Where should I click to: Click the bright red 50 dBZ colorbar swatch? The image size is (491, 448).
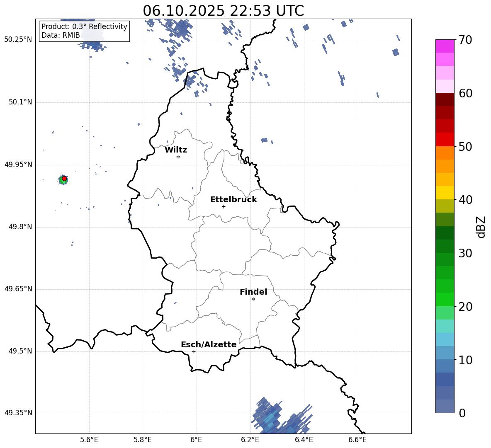[445, 140]
